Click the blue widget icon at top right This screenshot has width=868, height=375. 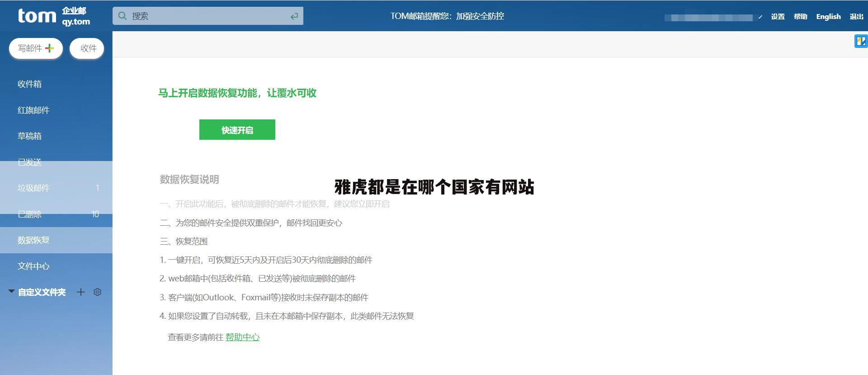861,41
